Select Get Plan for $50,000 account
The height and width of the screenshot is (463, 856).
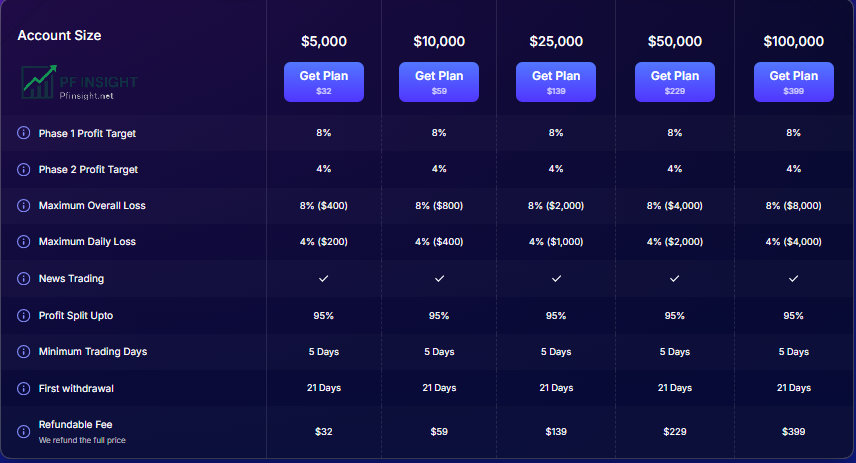[x=675, y=82]
